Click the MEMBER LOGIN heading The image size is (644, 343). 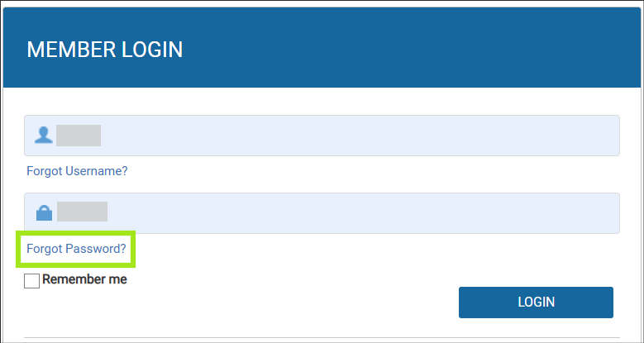(x=105, y=50)
